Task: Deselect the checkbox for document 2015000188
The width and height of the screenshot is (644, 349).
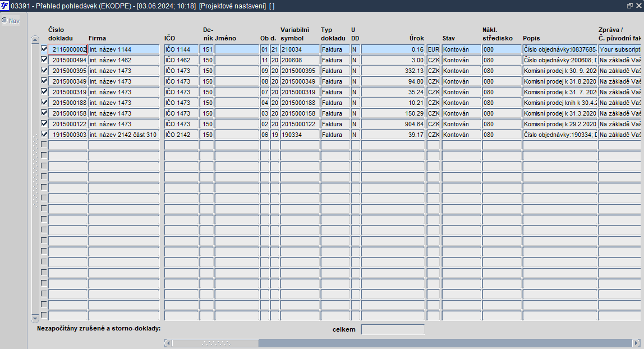Action: 44,102
